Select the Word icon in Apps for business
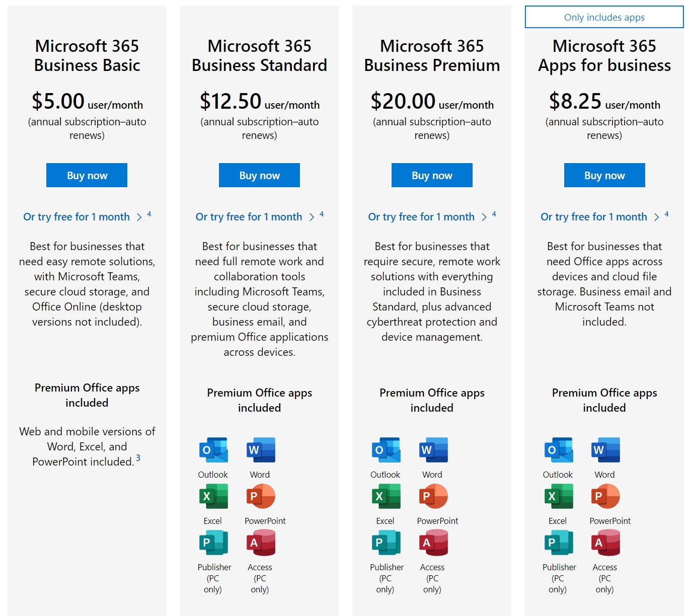The width and height of the screenshot is (692, 616). (605, 450)
